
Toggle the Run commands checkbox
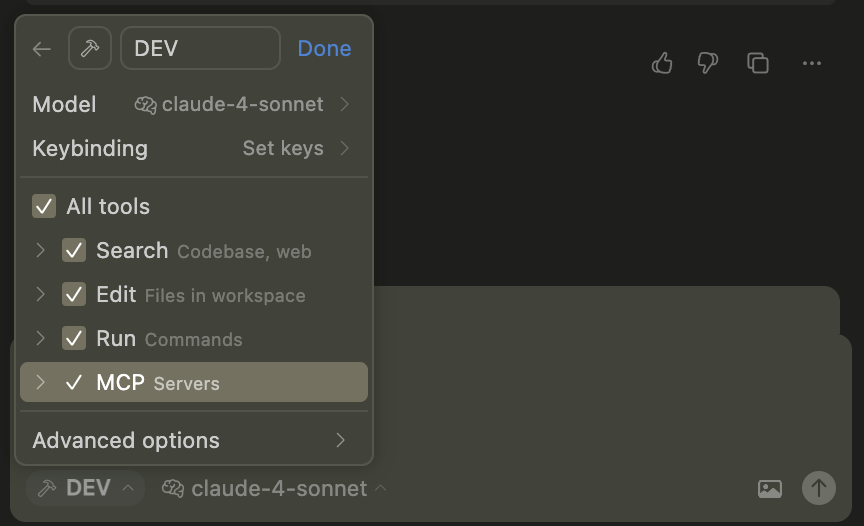pyautogui.click(x=74, y=338)
